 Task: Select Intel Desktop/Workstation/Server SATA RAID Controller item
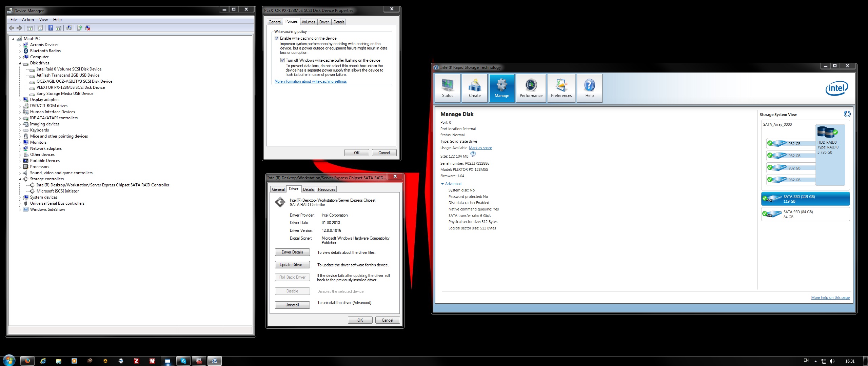(x=103, y=185)
